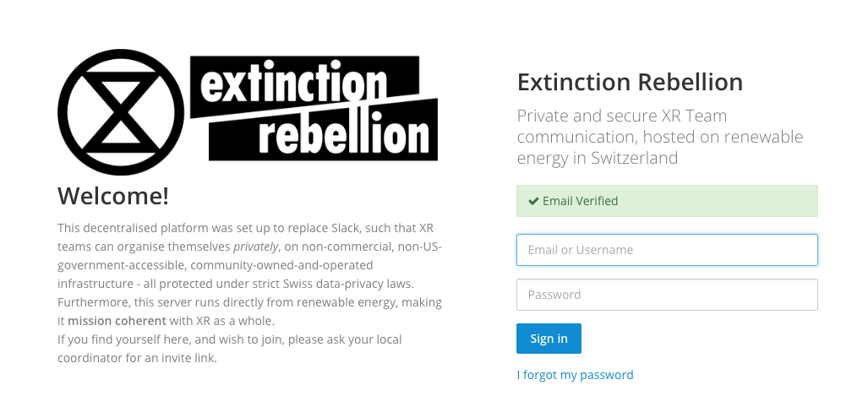Open the 'I forgot my password' link
Image resolution: width=868 pixels, height=412 pixels.
[575, 375]
